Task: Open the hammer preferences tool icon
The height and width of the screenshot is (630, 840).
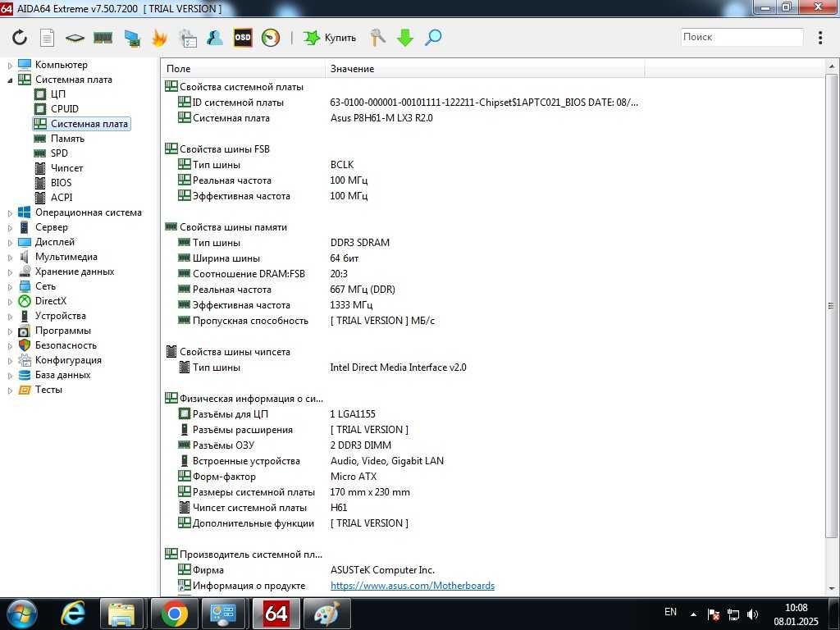Action: click(x=377, y=38)
